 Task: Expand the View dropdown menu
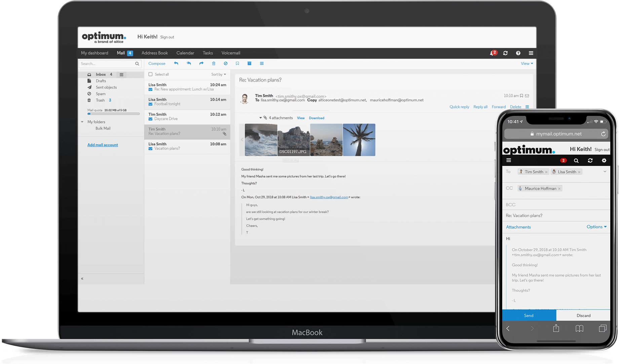pos(527,63)
